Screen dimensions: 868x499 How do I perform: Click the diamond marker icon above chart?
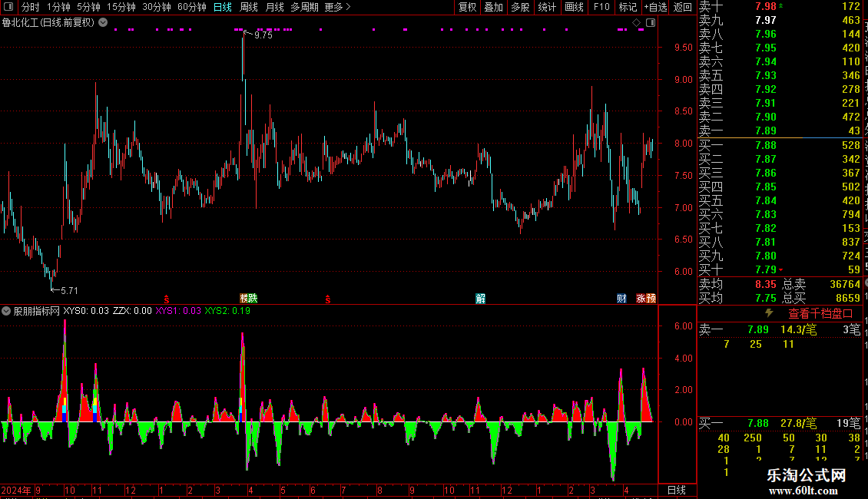click(637, 23)
